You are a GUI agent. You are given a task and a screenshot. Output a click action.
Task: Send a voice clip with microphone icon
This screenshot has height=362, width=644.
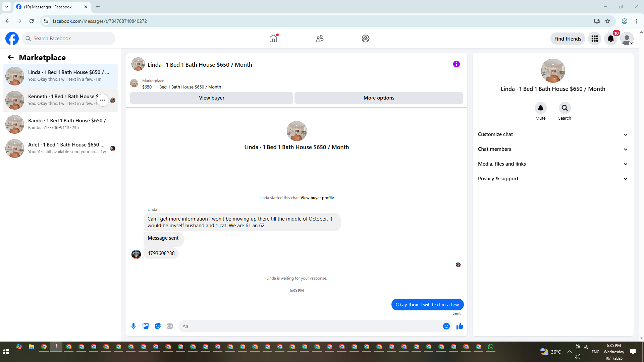(x=133, y=326)
